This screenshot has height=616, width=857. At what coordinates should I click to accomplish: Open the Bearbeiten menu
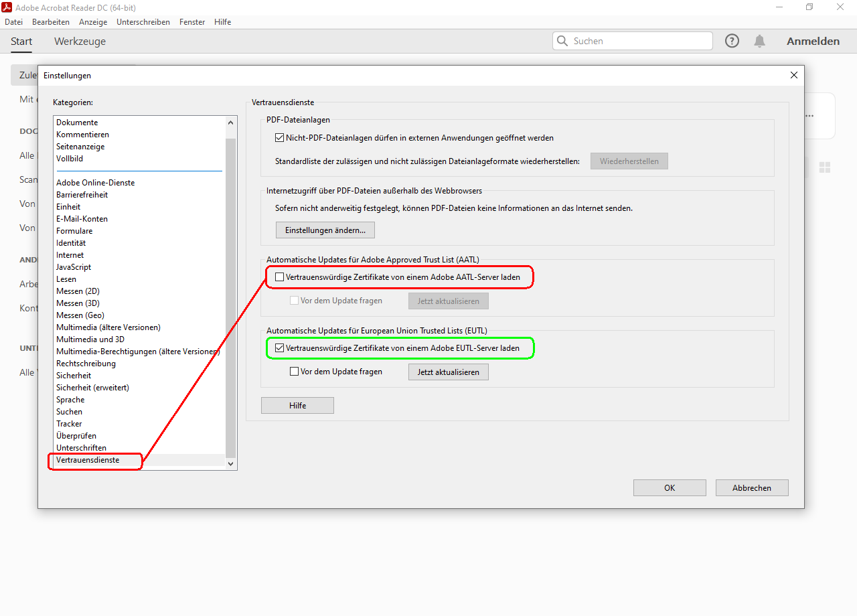pyautogui.click(x=51, y=22)
